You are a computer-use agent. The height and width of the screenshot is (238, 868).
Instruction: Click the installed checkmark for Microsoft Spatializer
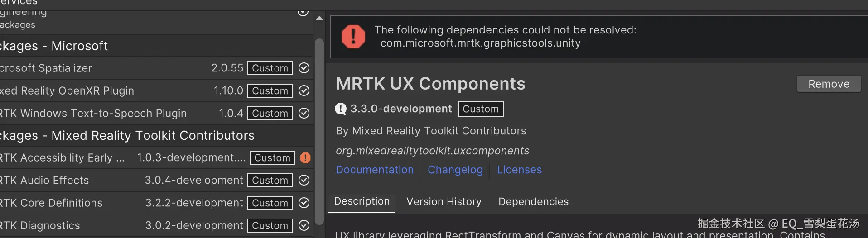pyautogui.click(x=304, y=68)
